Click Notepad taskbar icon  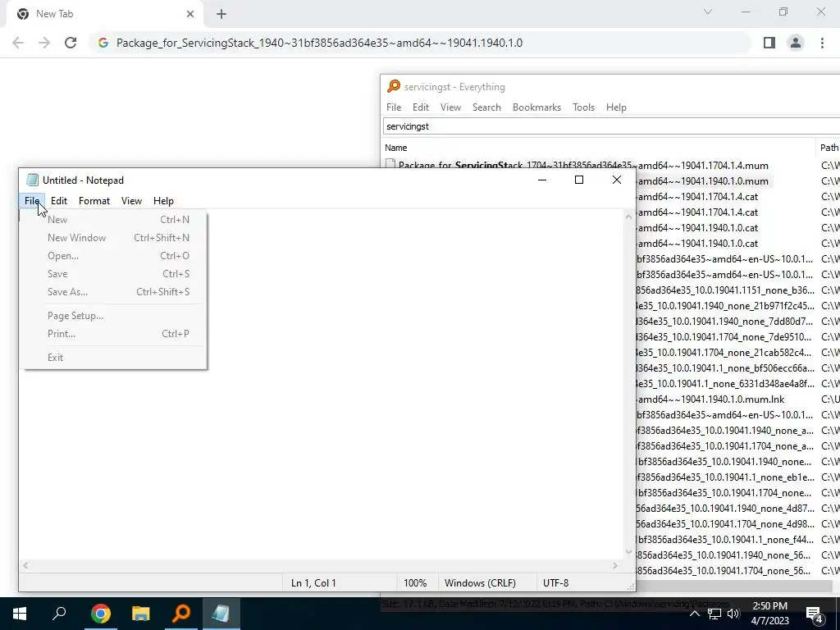click(221, 614)
